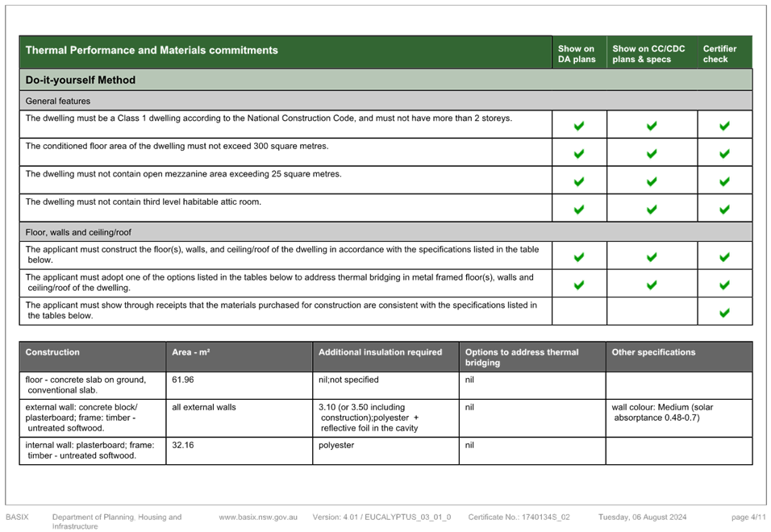Click the 'Other specifications' table header
Viewport: 771px width, 532px height.
(x=653, y=352)
